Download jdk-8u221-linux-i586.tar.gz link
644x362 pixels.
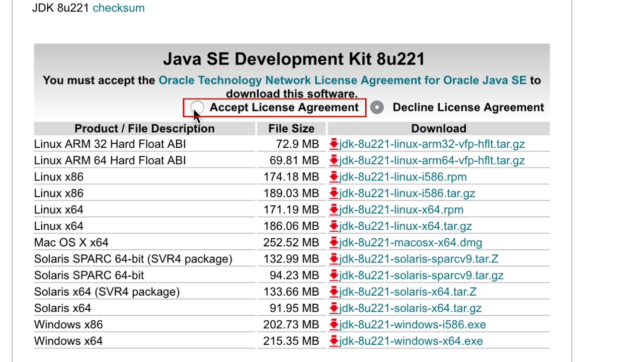tap(407, 194)
